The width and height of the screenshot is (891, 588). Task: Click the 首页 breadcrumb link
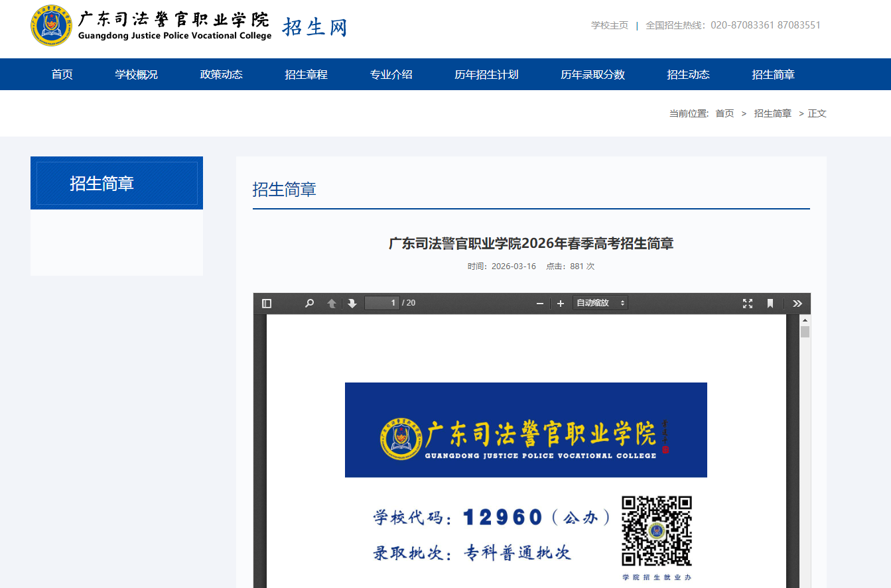[724, 113]
